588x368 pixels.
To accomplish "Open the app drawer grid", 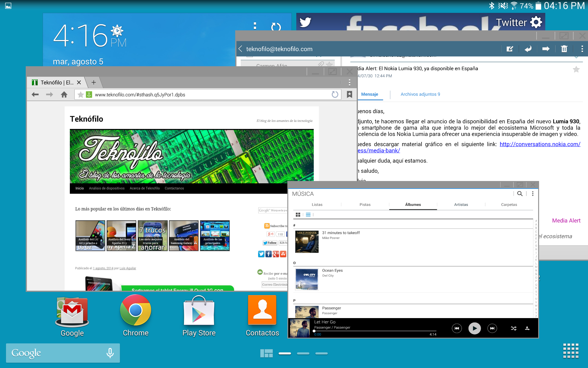I will pos(571,351).
